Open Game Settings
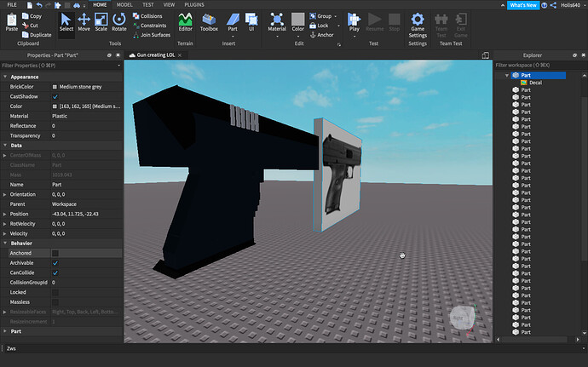The image size is (588, 367). tap(418, 26)
